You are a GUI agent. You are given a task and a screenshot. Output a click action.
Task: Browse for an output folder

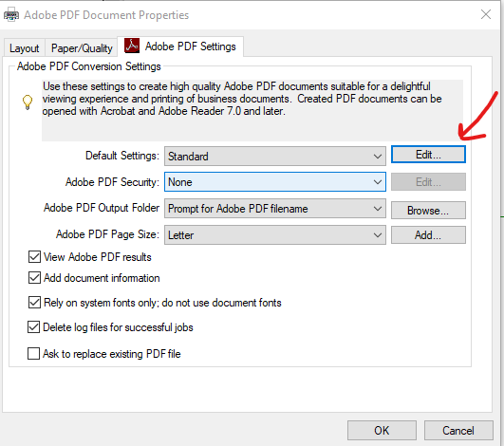pos(428,210)
